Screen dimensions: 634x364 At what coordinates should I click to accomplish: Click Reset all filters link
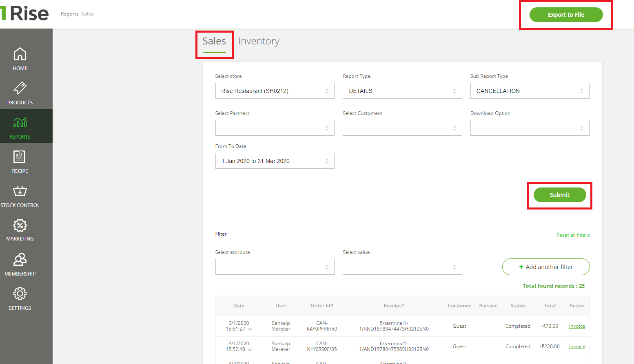pyautogui.click(x=573, y=235)
